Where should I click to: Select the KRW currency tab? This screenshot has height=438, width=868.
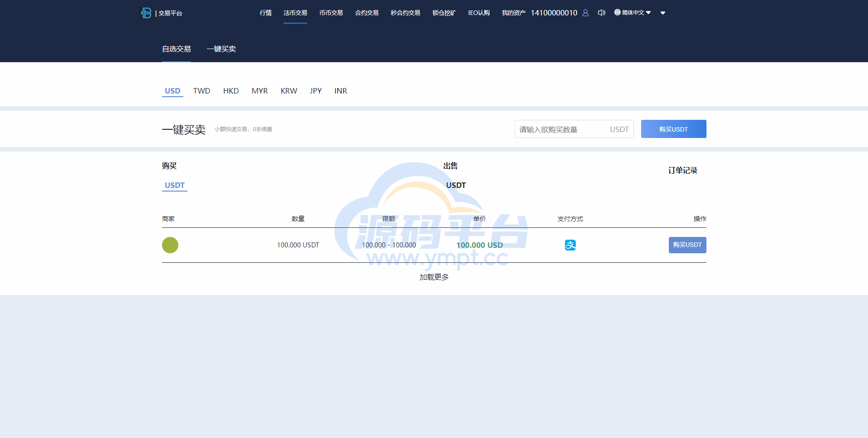coord(289,91)
